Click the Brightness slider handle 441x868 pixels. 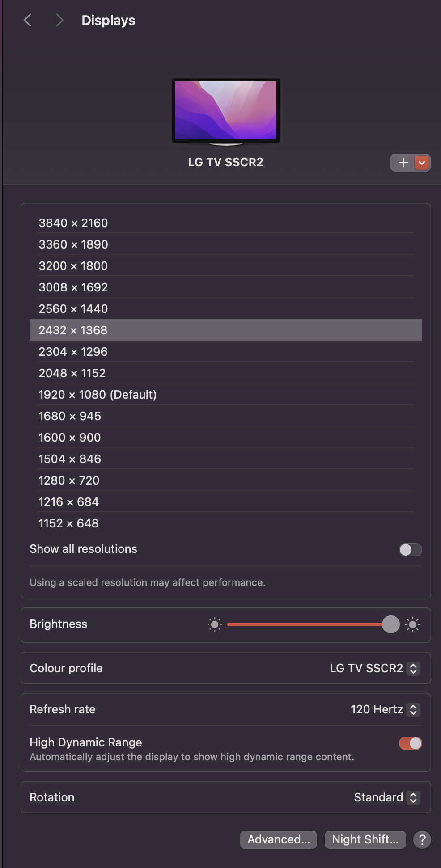point(390,624)
